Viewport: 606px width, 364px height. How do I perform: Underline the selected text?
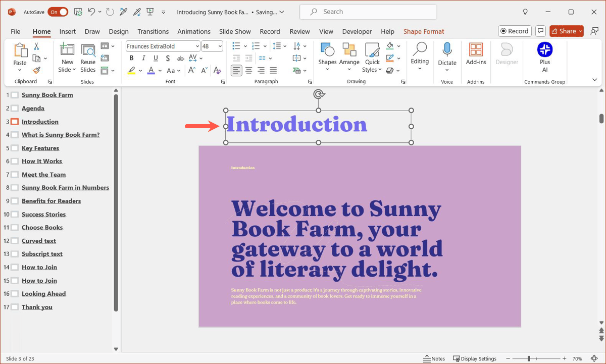tap(156, 58)
